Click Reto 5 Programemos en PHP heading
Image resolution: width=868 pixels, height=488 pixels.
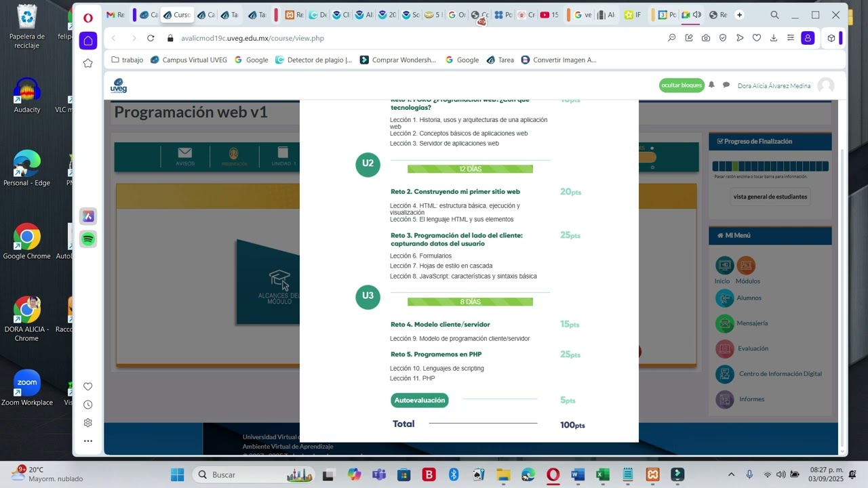tap(436, 354)
